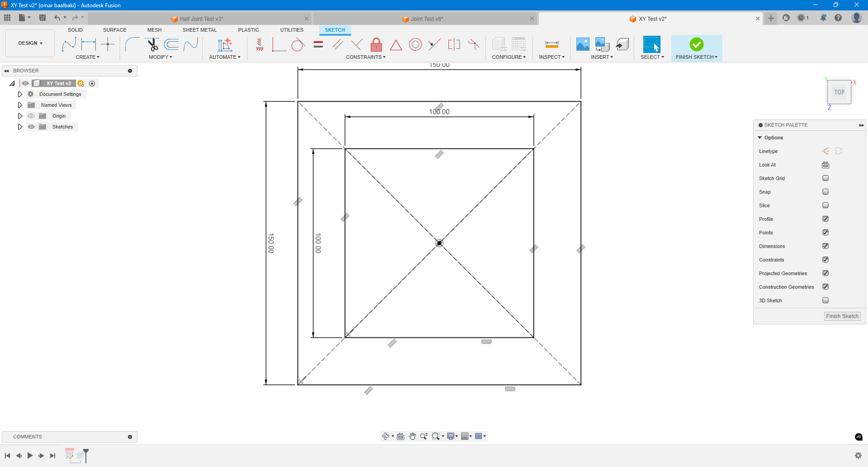Click the Automated sketch constraints icon
Screen dimensions: 868x467
click(225, 44)
